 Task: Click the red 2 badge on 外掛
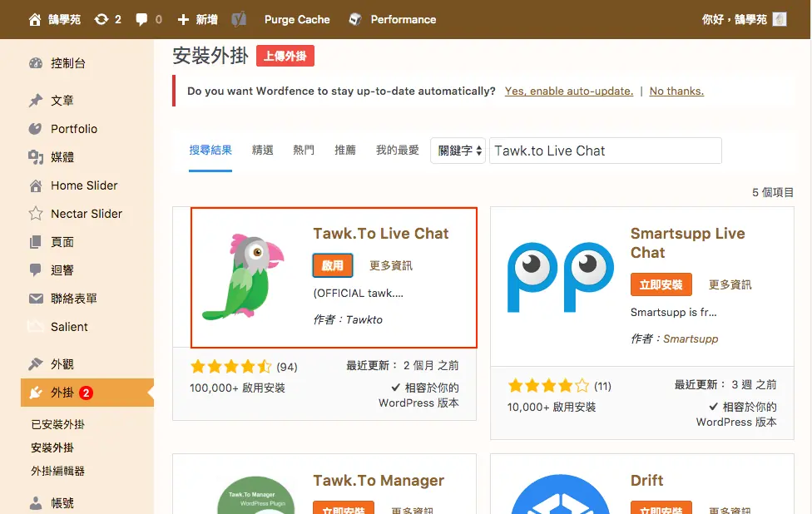86,393
